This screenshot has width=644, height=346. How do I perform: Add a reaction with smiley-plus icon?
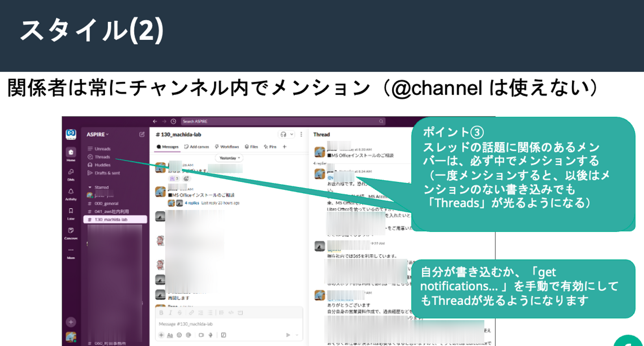coord(186,178)
